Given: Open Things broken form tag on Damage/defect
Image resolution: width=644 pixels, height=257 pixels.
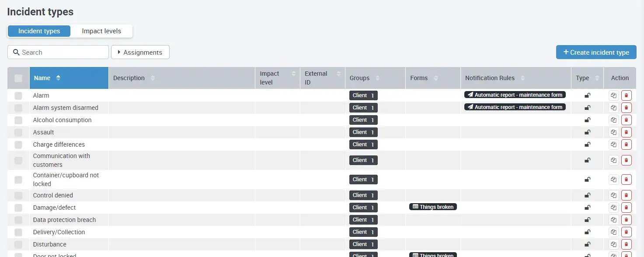Looking at the screenshot, I should pos(433,207).
